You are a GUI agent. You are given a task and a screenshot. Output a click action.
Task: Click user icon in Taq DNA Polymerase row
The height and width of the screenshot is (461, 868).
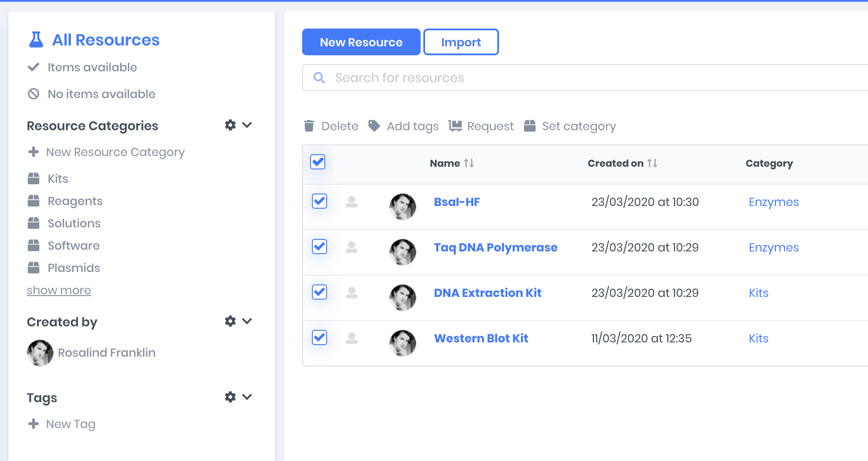coord(352,247)
